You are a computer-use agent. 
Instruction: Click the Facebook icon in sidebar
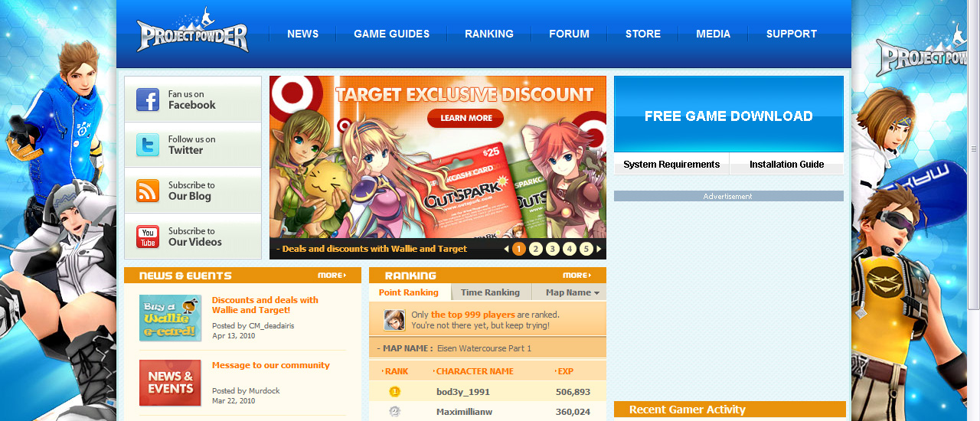pyautogui.click(x=148, y=100)
